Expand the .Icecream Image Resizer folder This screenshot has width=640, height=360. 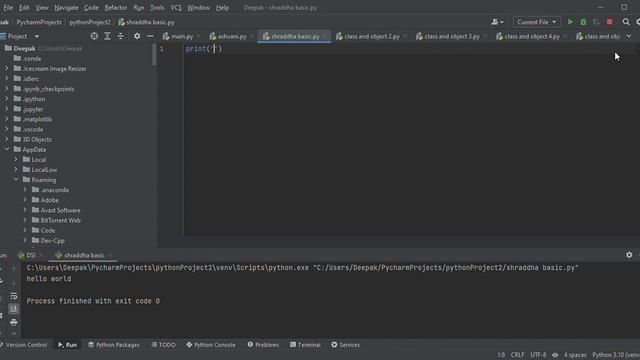[7, 69]
